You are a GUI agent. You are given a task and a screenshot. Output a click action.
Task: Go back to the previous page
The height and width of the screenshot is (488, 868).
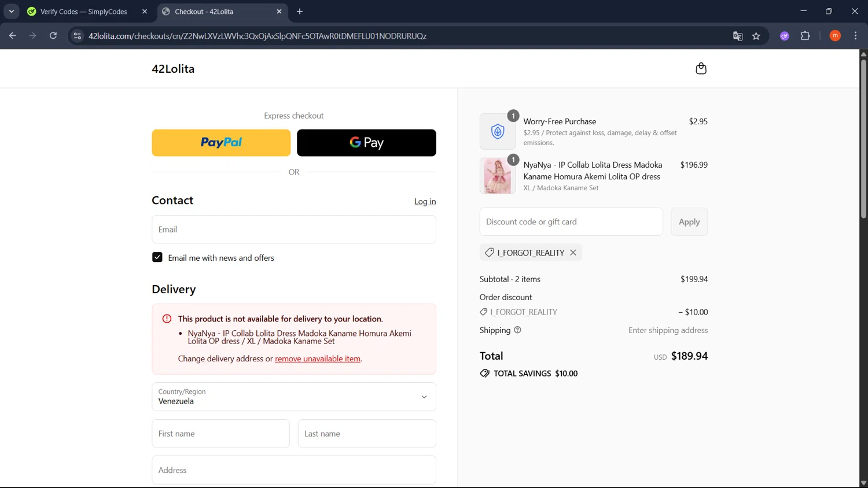coord(13,36)
